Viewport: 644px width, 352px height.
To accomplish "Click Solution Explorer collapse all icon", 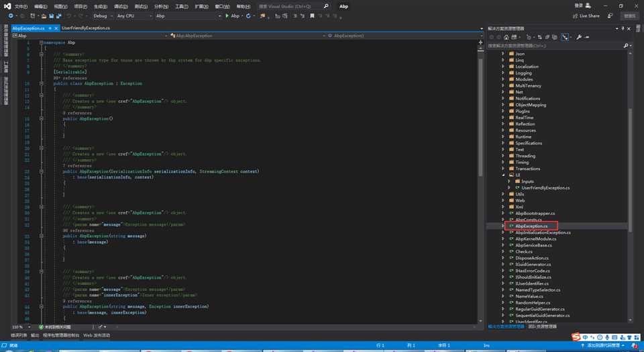I will (547, 37).
